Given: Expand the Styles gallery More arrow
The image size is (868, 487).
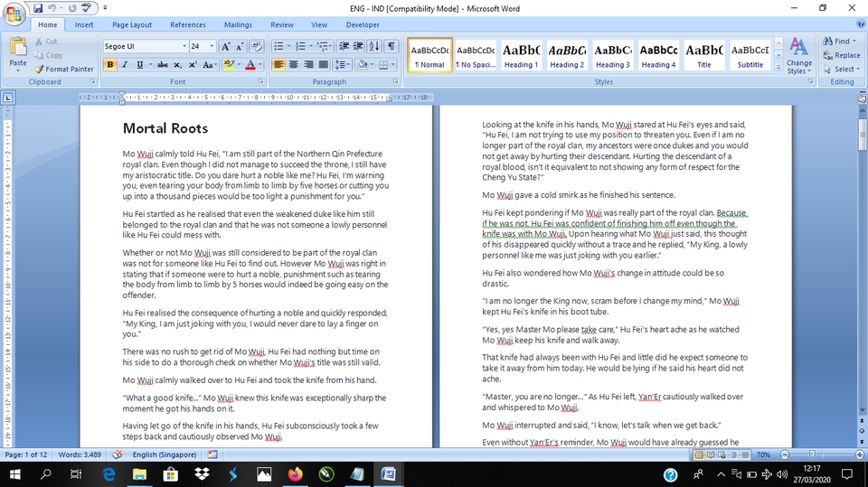Looking at the screenshot, I should (778, 68).
